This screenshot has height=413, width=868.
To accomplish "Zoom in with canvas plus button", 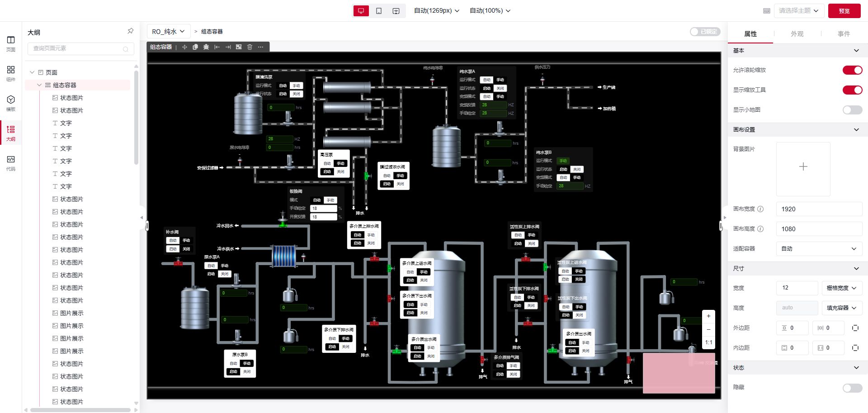I will [708, 316].
